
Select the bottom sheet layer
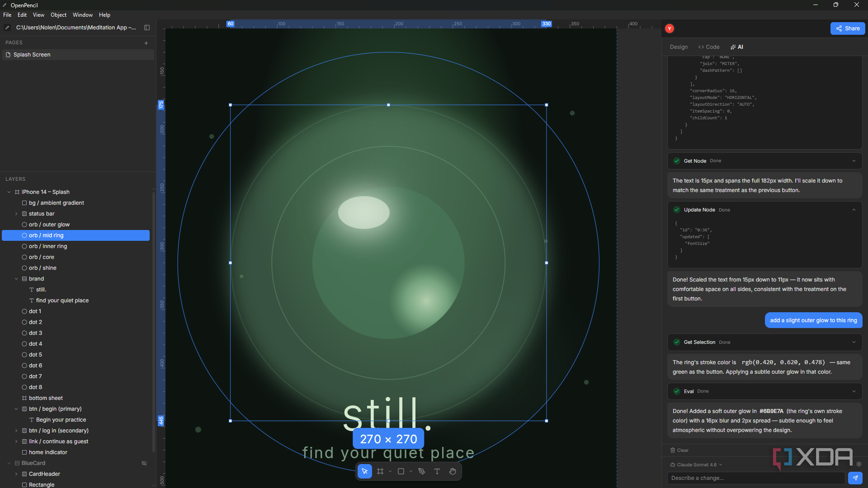point(75,398)
